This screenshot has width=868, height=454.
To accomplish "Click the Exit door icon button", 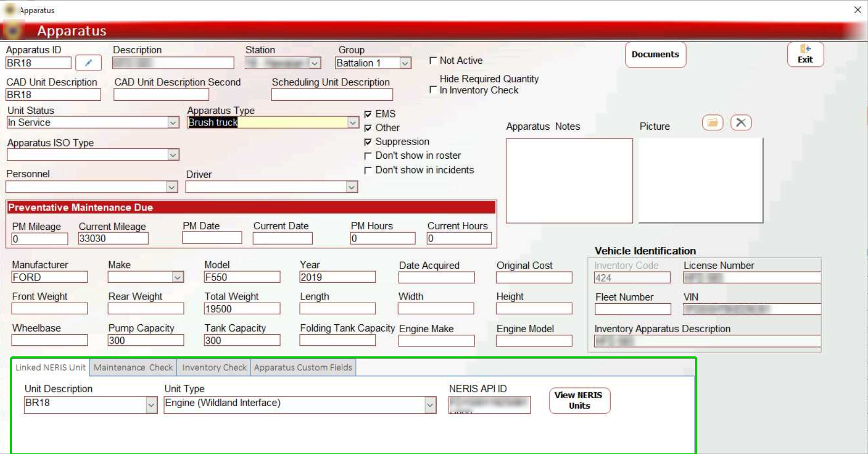I will (805, 54).
